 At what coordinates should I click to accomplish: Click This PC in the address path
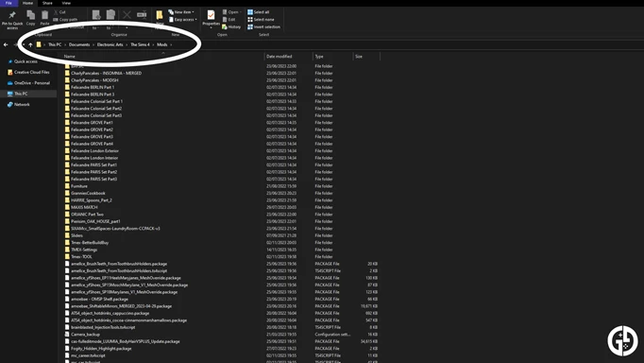(x=55, y=44)
